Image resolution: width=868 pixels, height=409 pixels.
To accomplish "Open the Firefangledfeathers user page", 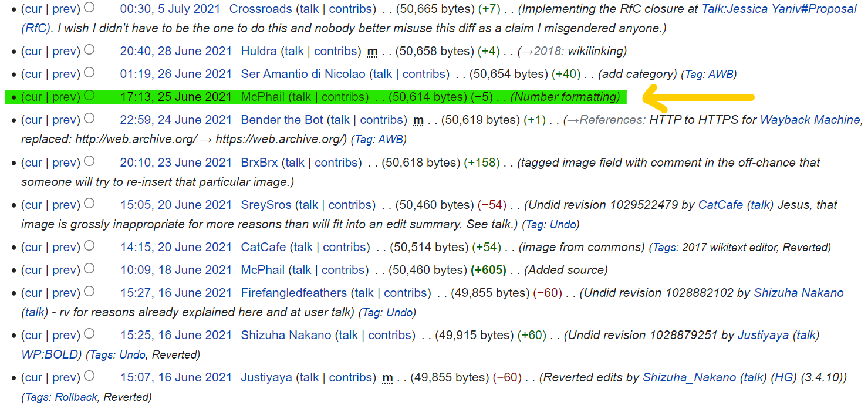I will [294, 293].
